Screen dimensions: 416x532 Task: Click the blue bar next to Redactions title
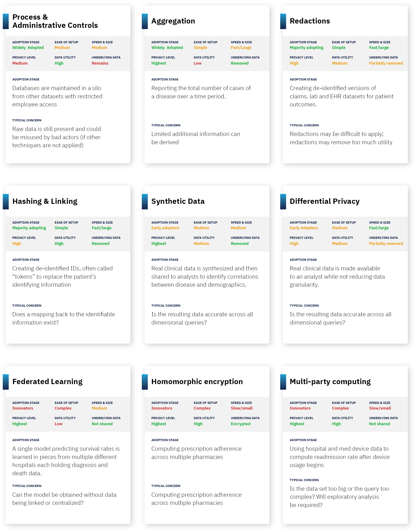tap(283, 21)
